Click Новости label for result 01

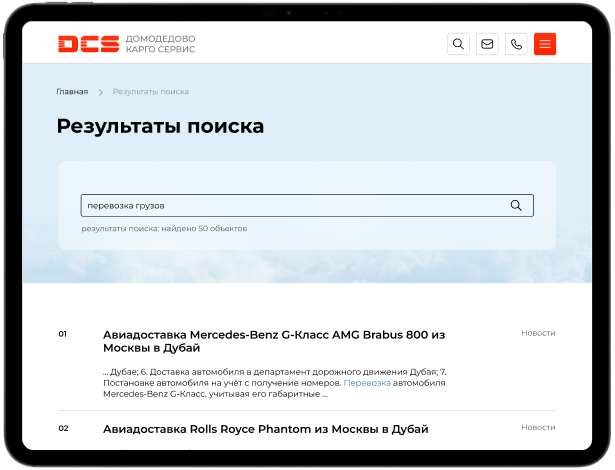point(538,333)
